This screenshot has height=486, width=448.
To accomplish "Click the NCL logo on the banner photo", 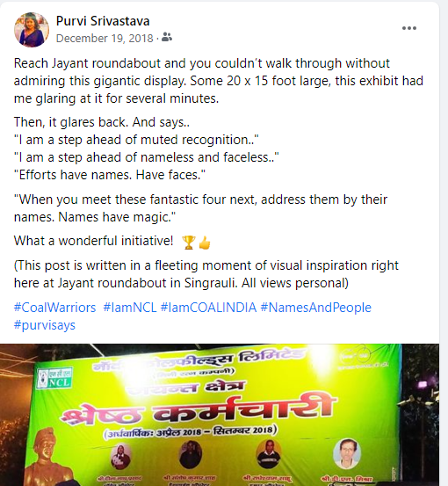I will point(54,378).
